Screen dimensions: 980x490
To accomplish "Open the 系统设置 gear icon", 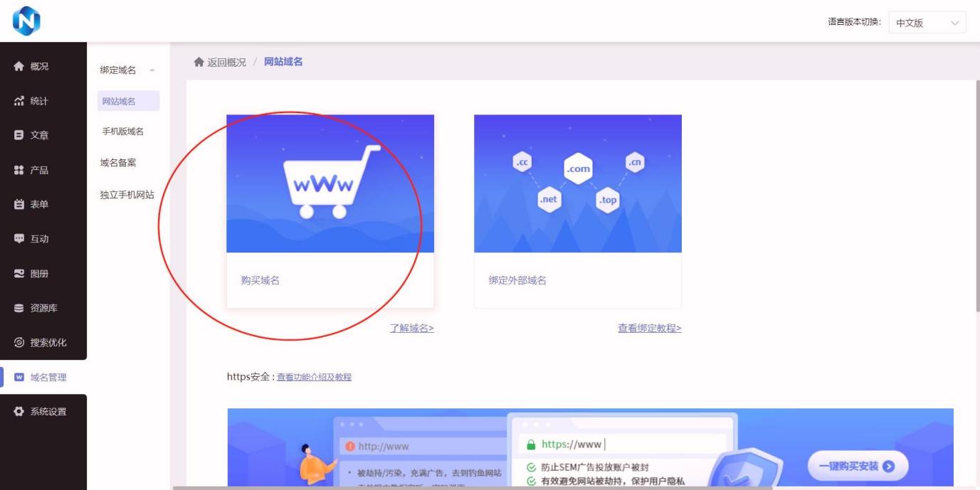I will click(x=19, y=412).
